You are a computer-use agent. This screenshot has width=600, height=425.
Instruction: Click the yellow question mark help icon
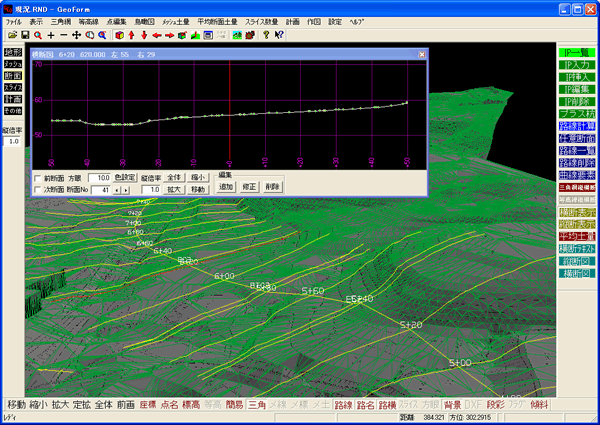coord(266,35)
